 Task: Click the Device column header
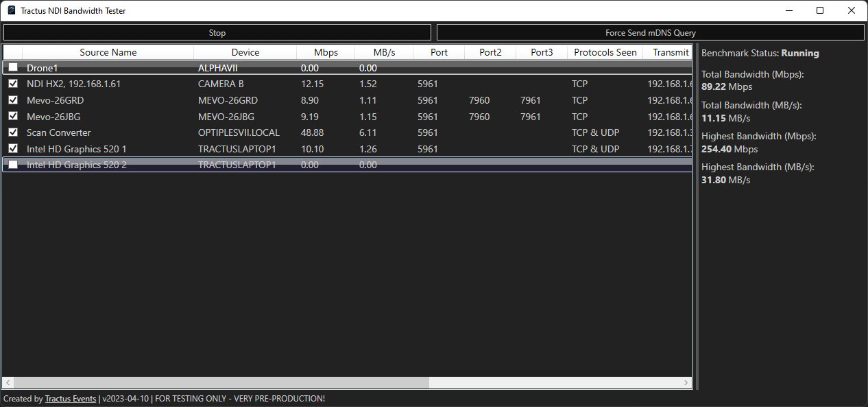coord(245,52)
